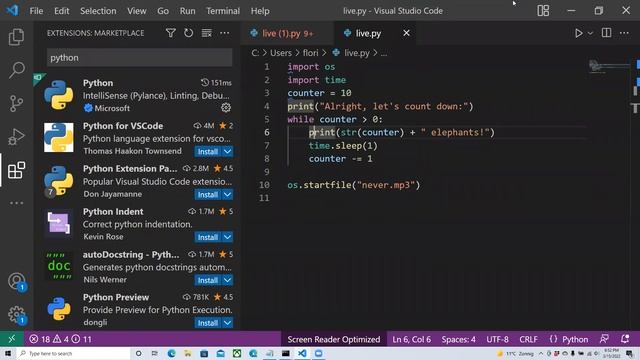Image resolution: width=640 pixels, height=360 pixels.
Task: Open notifications bell in status bar
Action: click(x=624, y=339)
